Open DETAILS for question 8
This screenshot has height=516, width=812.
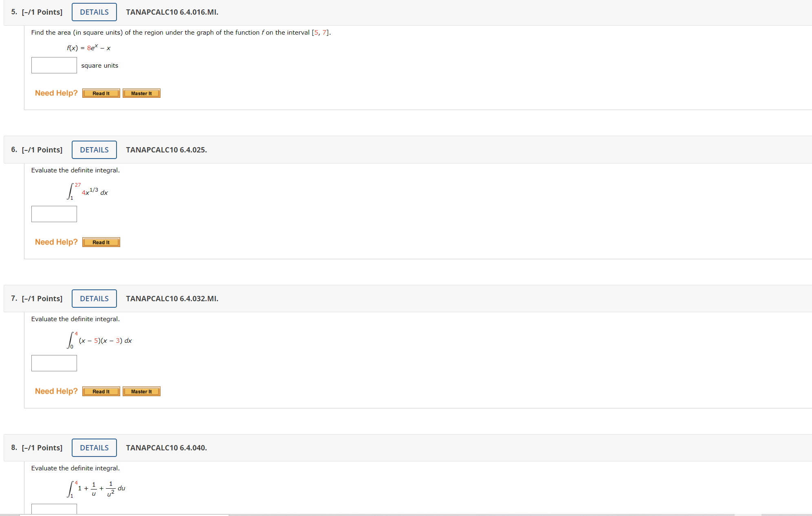coord(94,448)
